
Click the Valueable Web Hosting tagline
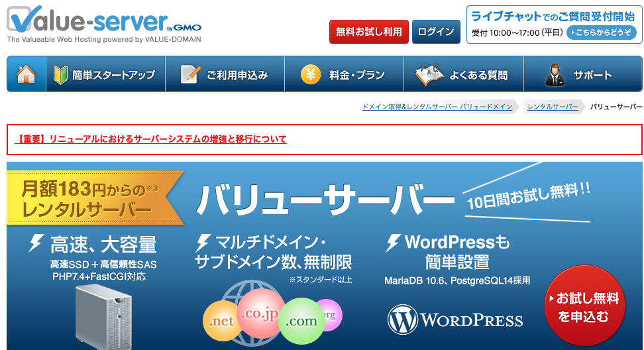pos(104,39)
